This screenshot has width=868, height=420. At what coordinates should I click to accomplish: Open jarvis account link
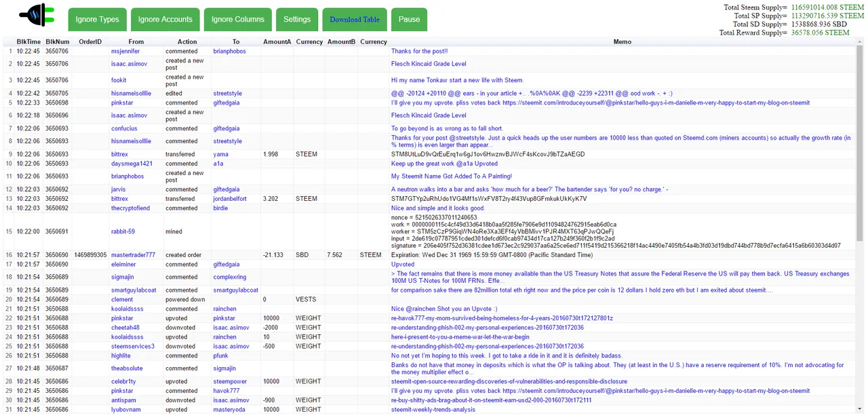pyautogui.click(x=119, y=190)
